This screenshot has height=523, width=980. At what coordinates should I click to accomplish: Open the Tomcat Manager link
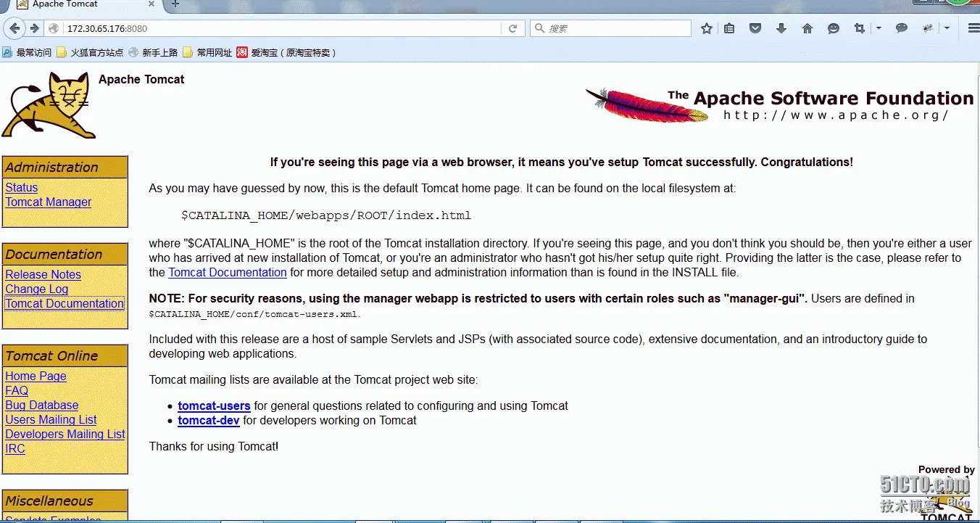49,202
